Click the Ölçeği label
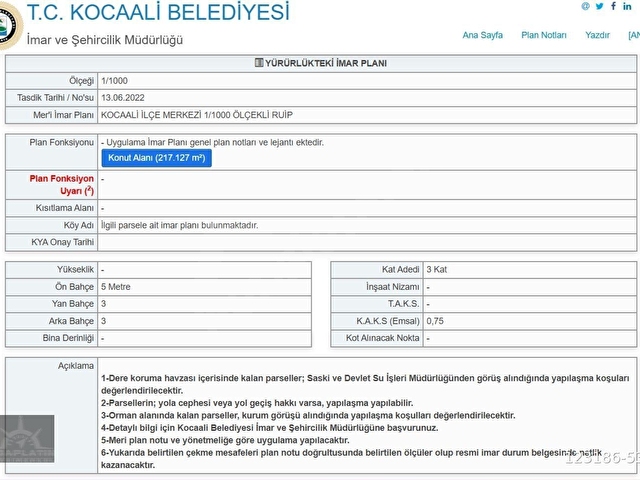 (x=81, y=81)
